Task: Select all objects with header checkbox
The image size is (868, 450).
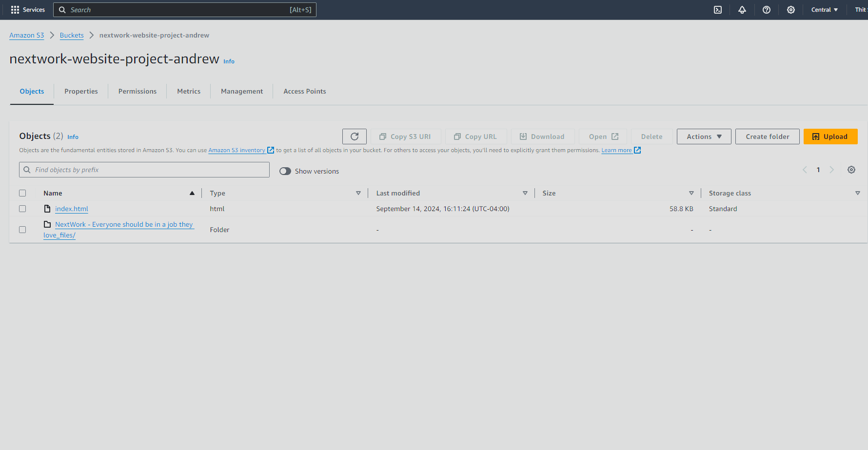Action: (22, 193)
